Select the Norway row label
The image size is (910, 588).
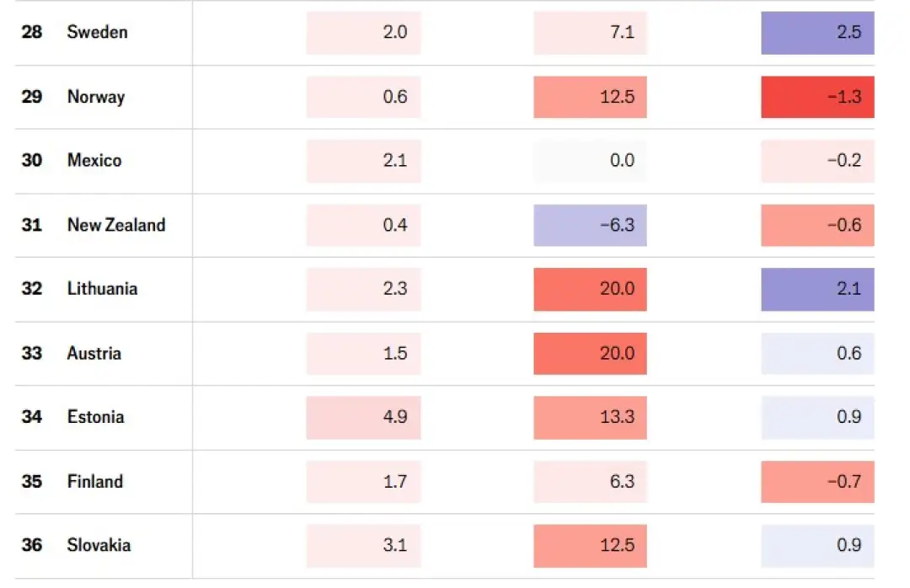95,97
